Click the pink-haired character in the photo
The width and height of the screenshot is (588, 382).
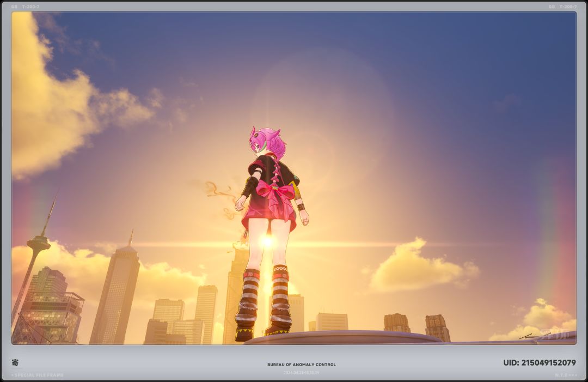coord(271,233)
